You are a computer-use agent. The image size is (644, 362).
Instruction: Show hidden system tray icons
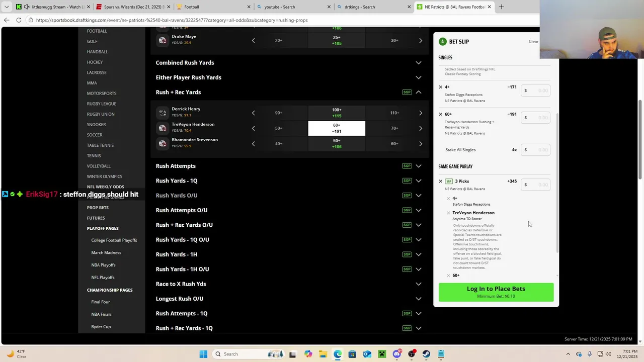click(568, 354)
